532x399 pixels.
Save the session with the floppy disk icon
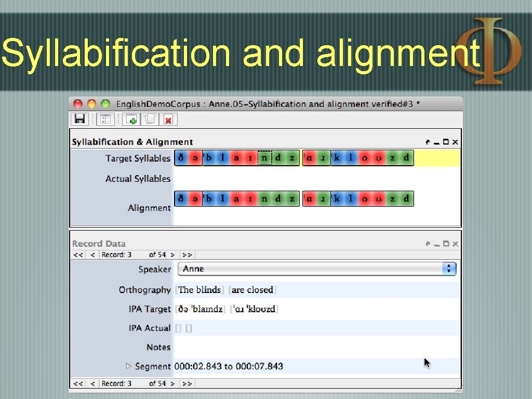click(79, 119)
